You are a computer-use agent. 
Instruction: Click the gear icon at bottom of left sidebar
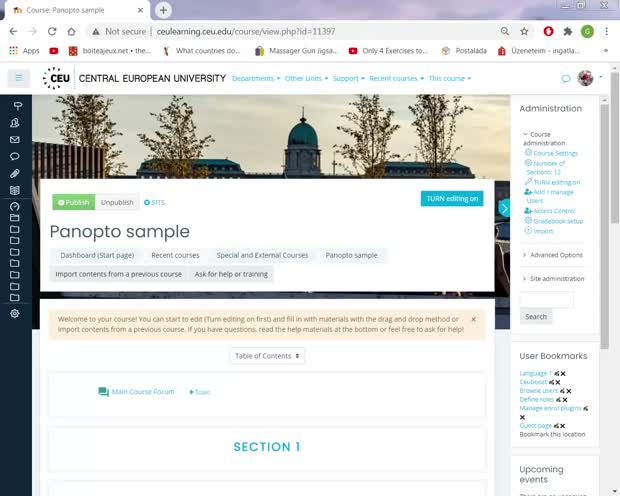(x=15, y=313)
